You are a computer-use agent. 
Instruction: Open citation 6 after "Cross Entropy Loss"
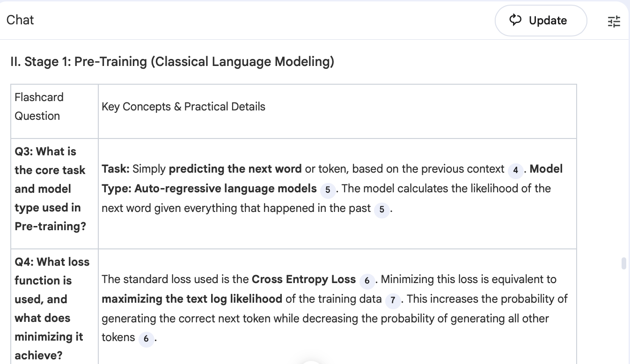tap(366, 281)
